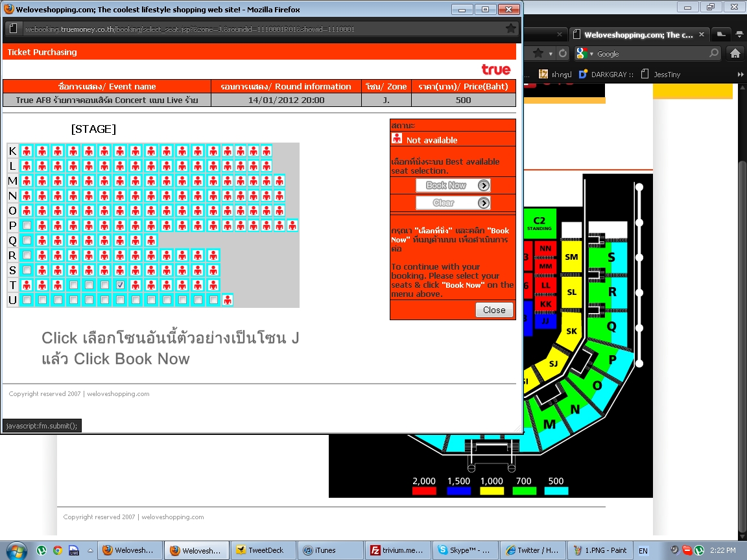Check third empty seat in row T
This screenshot has width=747, height=560.
click(104, 285)
